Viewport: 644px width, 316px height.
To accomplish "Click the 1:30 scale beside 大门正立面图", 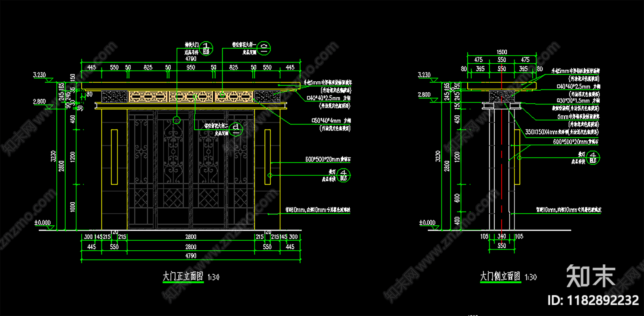I will [x=213, y=277].
